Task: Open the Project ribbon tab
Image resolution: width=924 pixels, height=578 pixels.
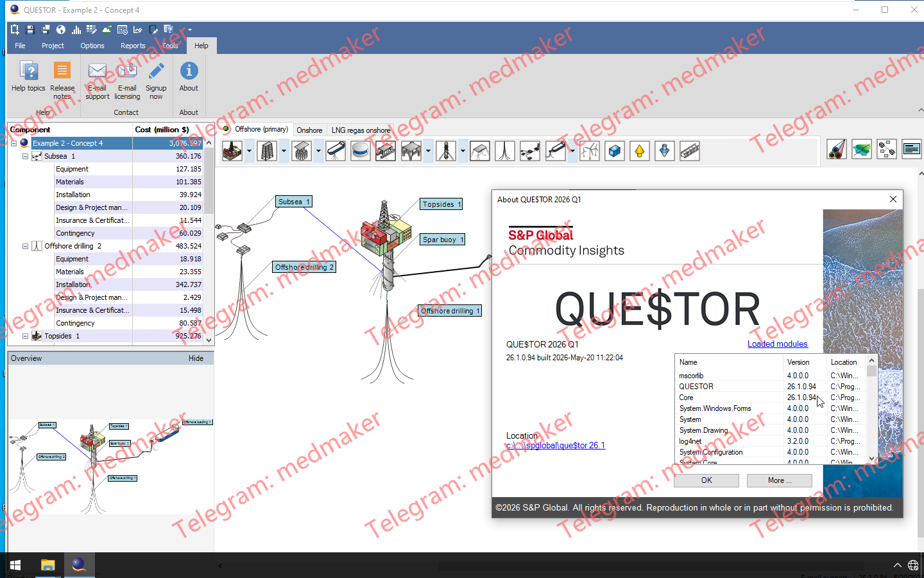Action: (53, 46)
